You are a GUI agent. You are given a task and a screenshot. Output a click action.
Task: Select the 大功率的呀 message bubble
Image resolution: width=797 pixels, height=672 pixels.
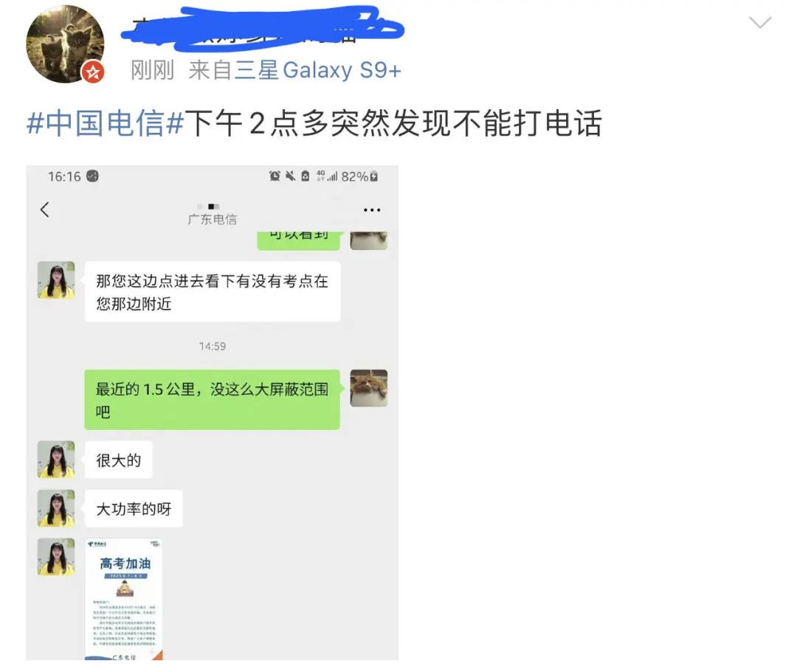(134, 508)
